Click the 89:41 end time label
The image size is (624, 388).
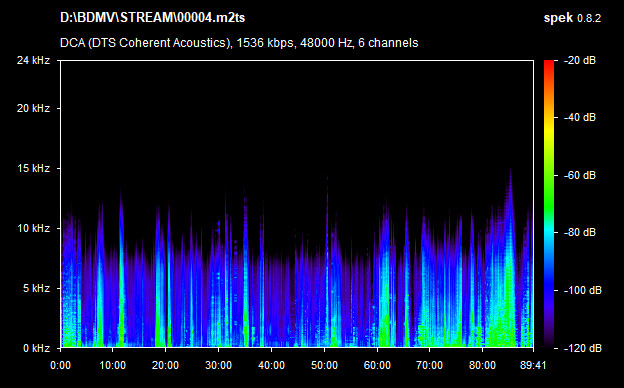tap(533, 365)
